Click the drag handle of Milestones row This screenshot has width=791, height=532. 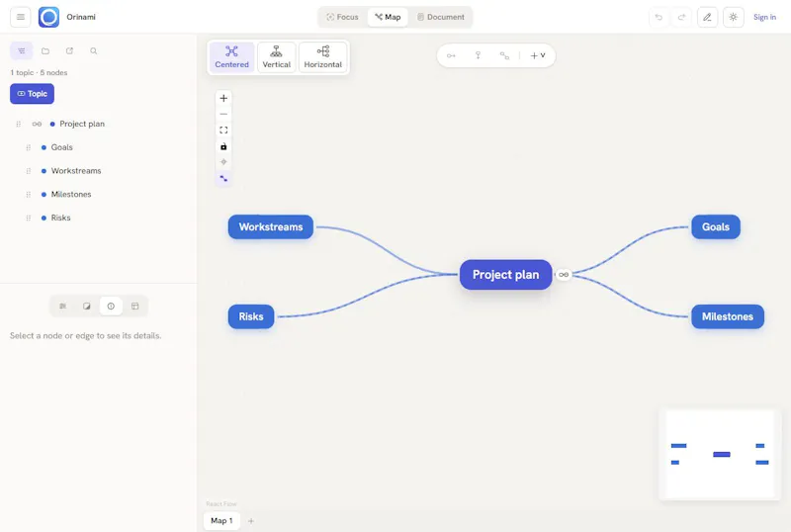pyautogui.click(x=29, y=195)
